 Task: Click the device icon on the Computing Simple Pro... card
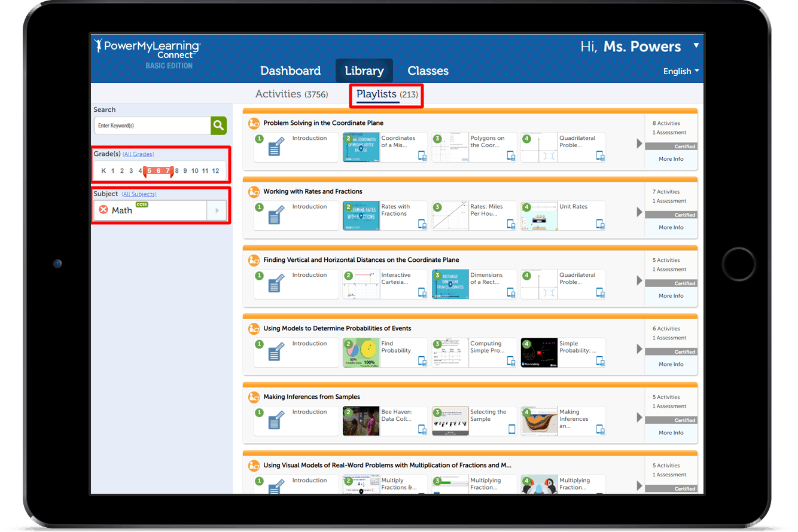click(511, 361)
